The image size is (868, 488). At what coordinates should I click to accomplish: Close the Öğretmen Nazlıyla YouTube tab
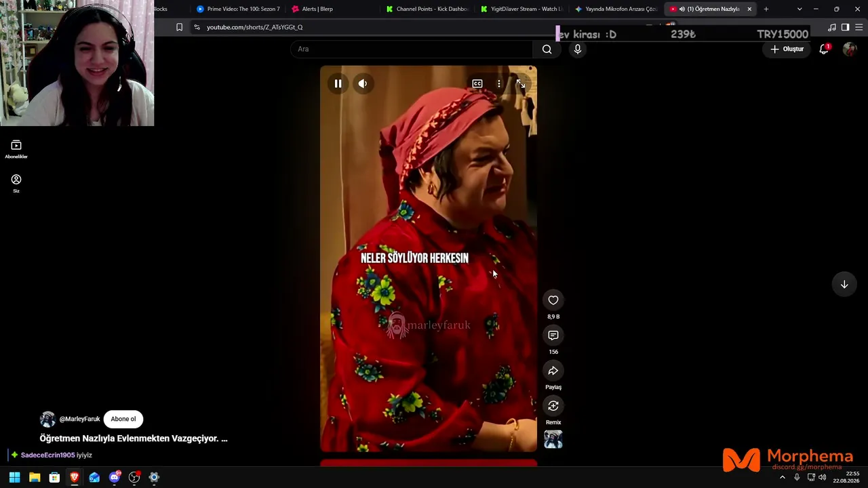[749, 9]
